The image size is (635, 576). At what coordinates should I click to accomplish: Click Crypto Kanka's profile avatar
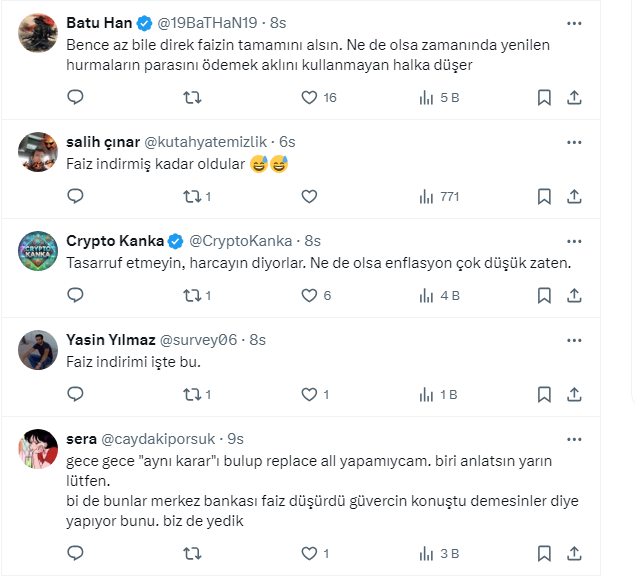38,250
